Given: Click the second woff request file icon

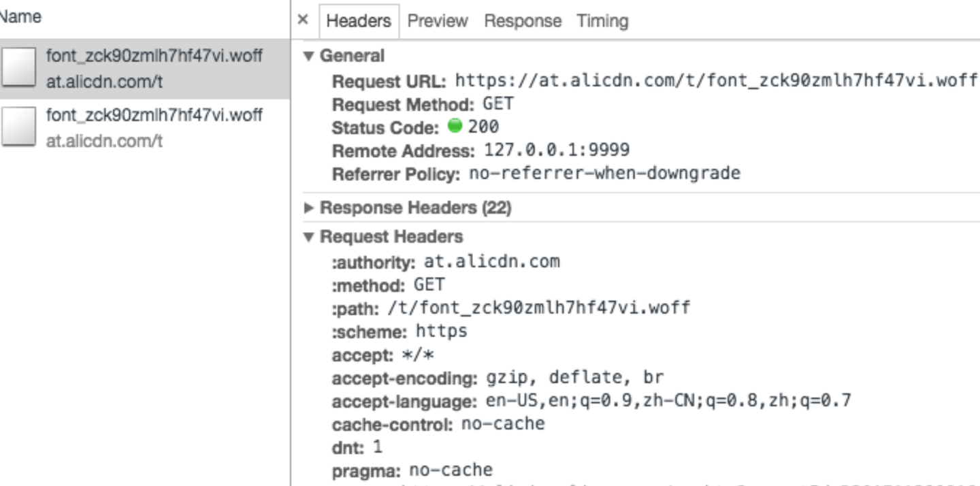Looking at the screenshot, I should [18, 127].
